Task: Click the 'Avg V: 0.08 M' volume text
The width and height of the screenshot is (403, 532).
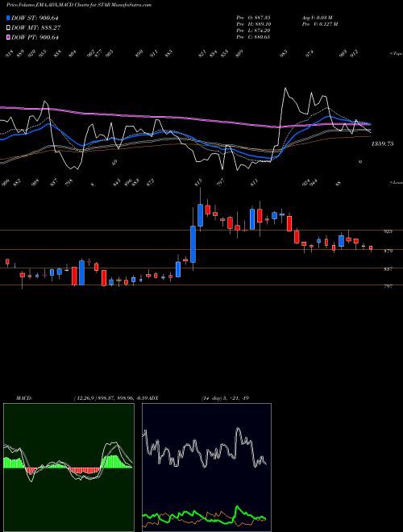Action: pos(317,17)
